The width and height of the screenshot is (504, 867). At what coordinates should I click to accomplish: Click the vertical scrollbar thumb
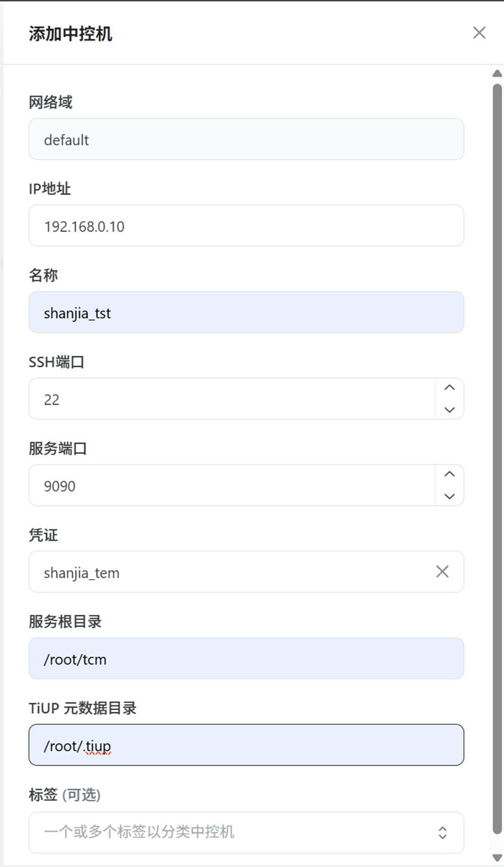[x=497, y=417]
